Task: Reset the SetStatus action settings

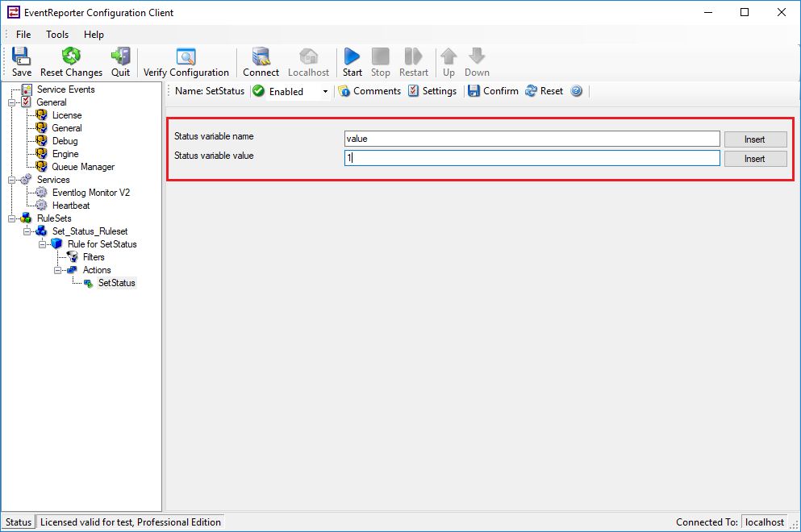Action: 544,91
